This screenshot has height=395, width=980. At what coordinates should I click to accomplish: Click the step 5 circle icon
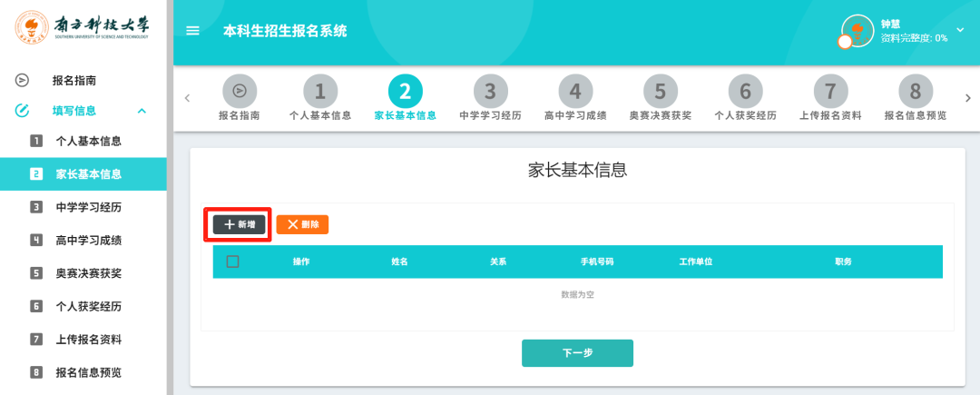click(661, 91)
